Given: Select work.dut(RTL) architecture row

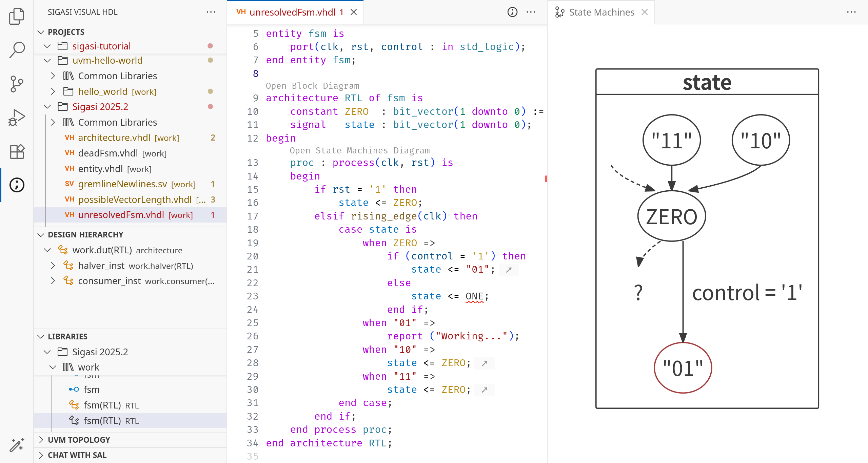Looking at the screenshot, I should [x=130, y=250].
